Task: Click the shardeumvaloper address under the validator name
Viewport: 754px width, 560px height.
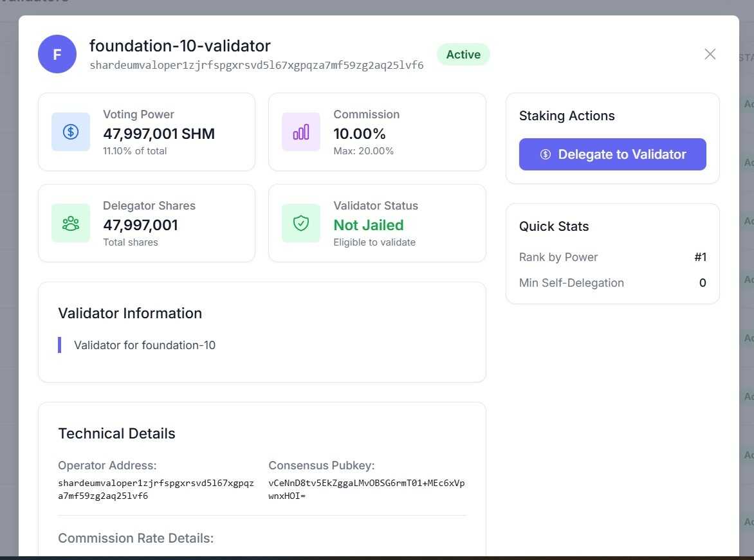Action: tap(257, 66)
